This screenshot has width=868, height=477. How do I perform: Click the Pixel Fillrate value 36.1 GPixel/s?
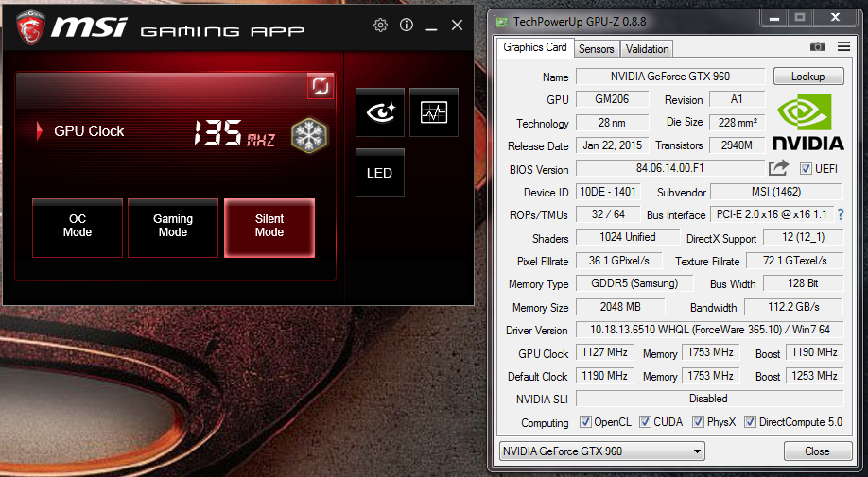[x=619, y=261]
